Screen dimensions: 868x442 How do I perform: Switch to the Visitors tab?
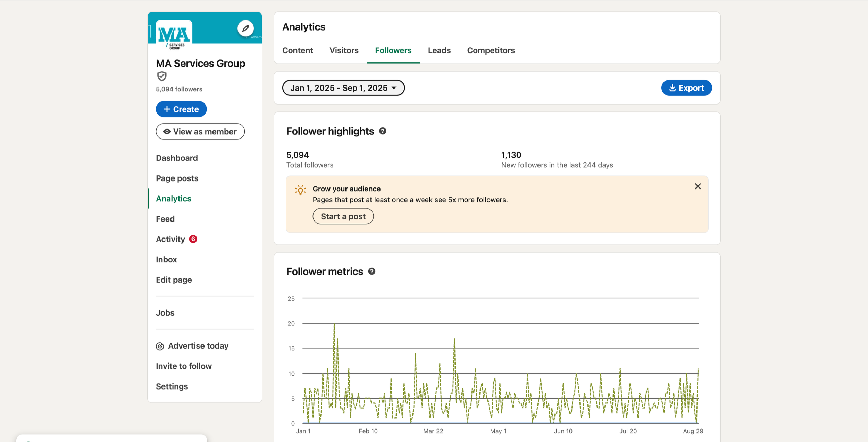tap(344, 50)
